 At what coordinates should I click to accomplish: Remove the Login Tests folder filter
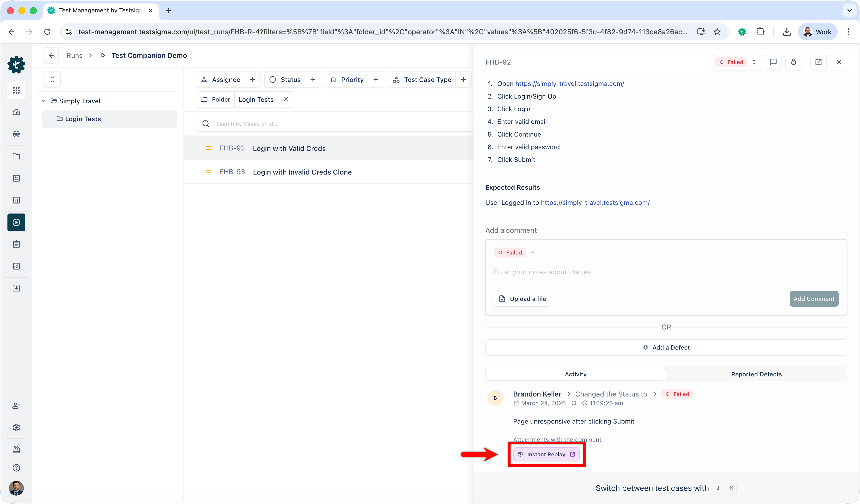[286, 99]
